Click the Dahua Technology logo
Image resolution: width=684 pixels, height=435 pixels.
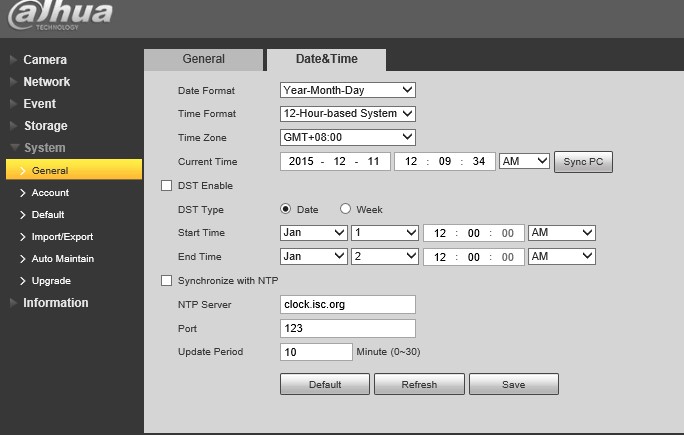pos(60,15)
